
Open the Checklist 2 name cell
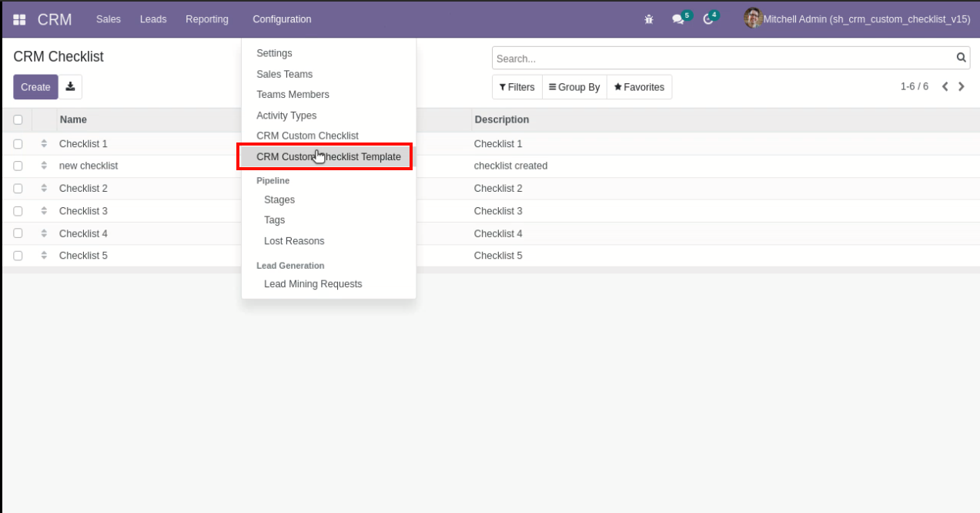[83, 189]
